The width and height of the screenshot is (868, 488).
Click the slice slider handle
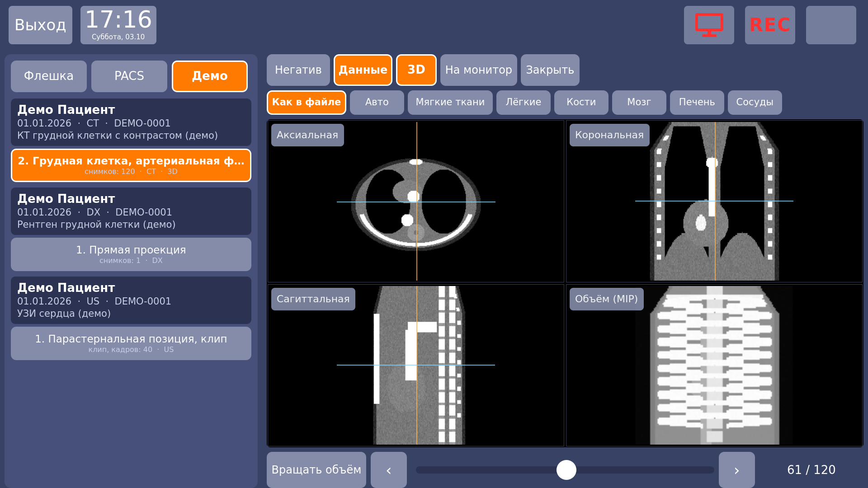click(566, 470)
